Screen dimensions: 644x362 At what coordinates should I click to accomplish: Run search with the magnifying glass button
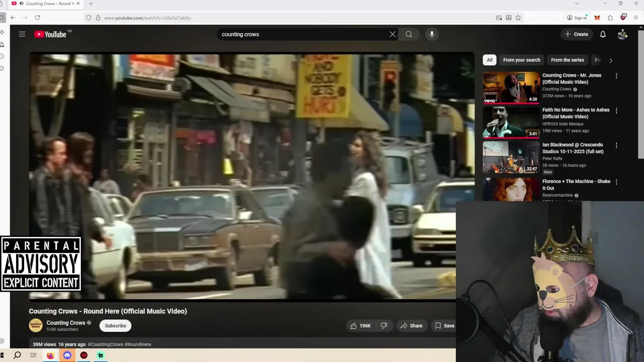pos(409,34)
